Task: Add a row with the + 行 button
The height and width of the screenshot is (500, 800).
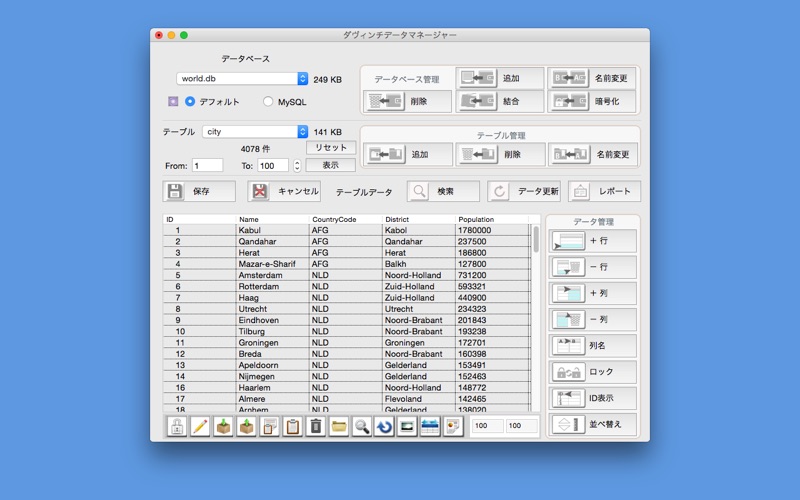Action: pyautogui.click(x=593, y=241)
